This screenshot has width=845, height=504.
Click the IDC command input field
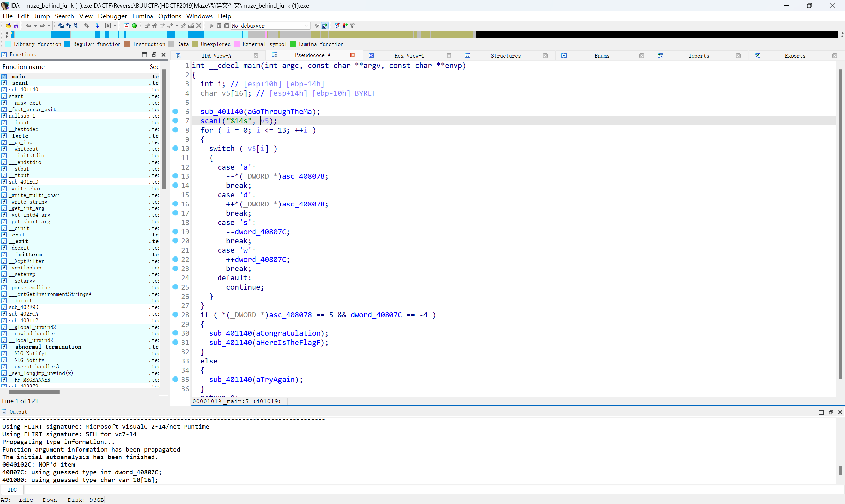pyautogui.click(x=434, y=490)
